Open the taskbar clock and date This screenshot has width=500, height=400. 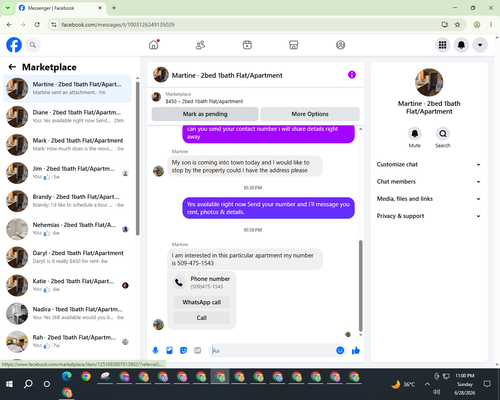[x=465, y=384]
